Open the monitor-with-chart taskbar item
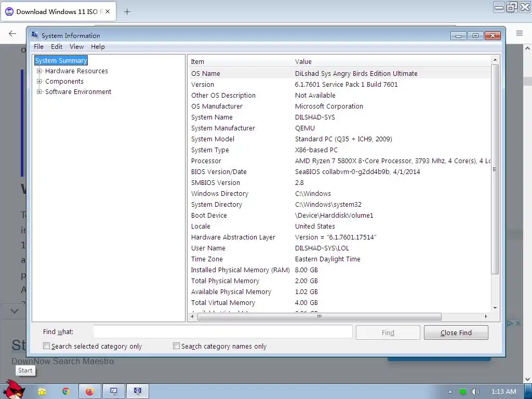Screen dimensions: 532x399 pos(114,392)
